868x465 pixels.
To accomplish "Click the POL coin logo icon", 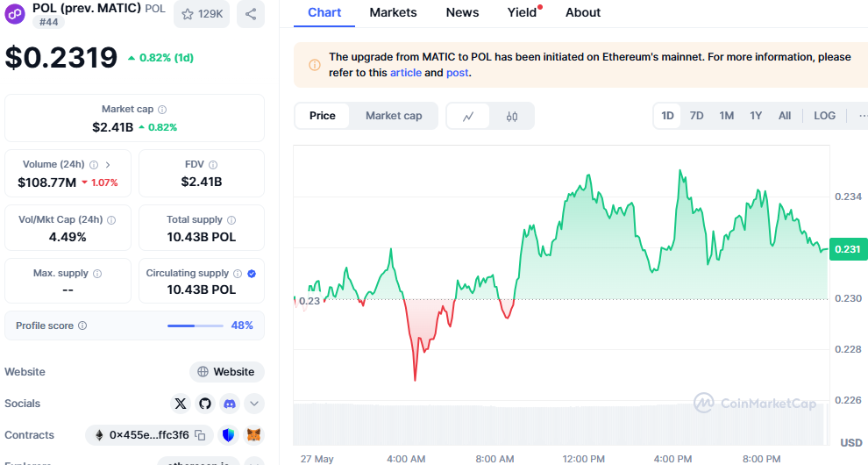I will tap(15, 14).
